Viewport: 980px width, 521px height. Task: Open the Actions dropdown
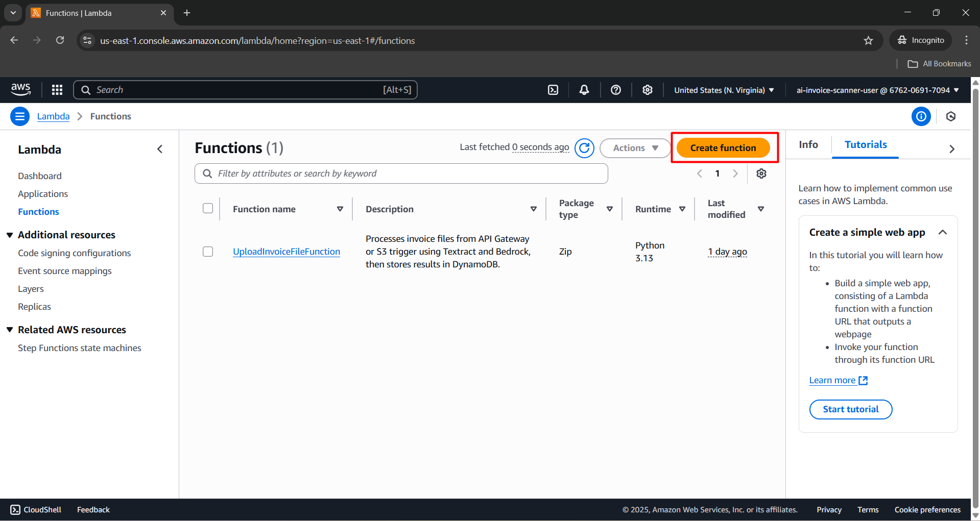point(634,147)
